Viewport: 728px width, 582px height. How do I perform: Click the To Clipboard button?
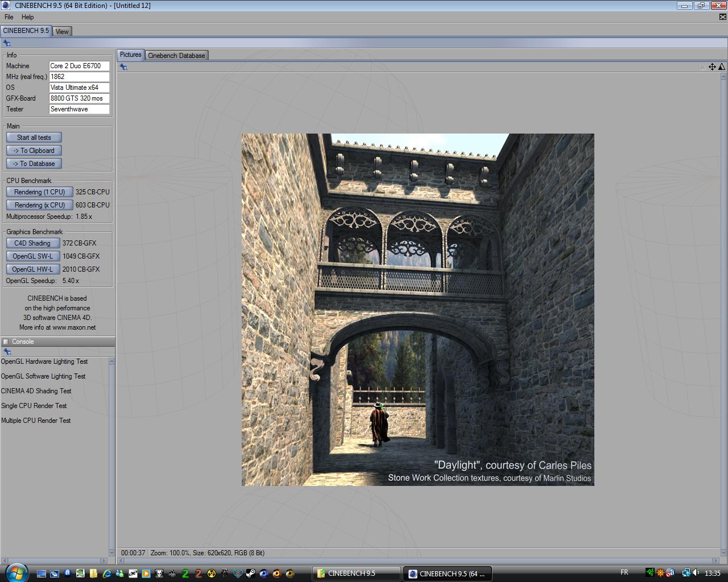tap(34, 151)
